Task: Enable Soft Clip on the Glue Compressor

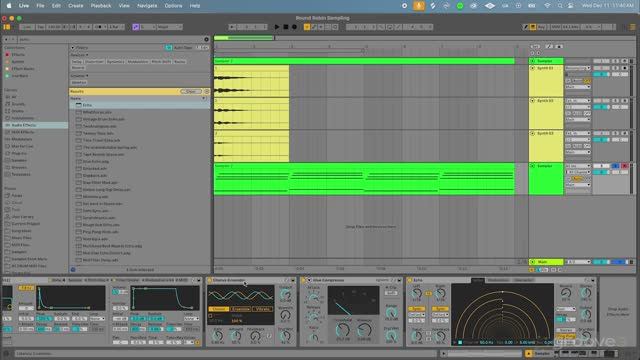Action: tap(391, 293)
